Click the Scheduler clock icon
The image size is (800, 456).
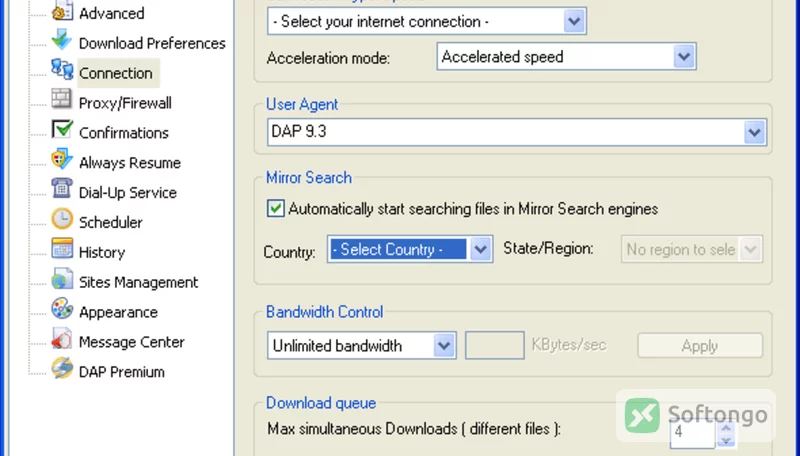click(x=62, y=219)
